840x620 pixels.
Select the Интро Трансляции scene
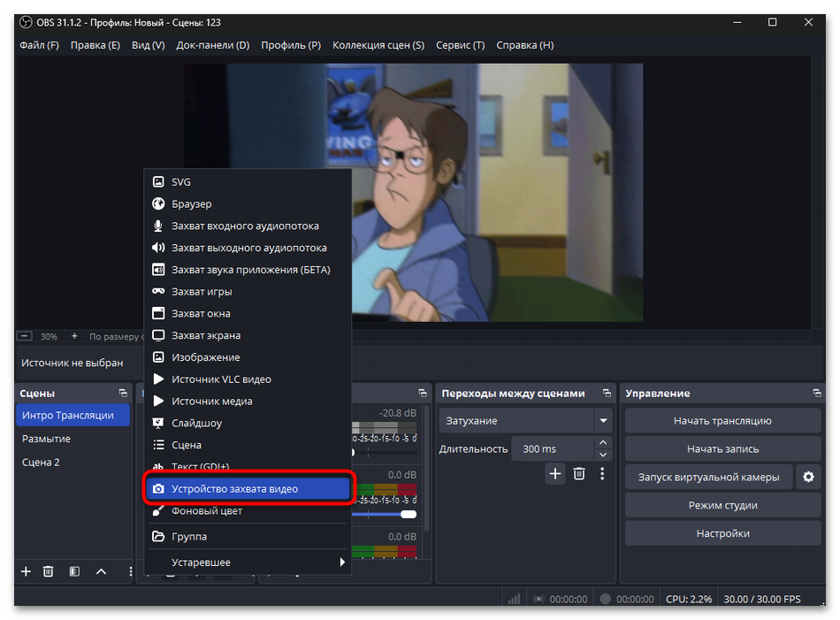(73, 416)
